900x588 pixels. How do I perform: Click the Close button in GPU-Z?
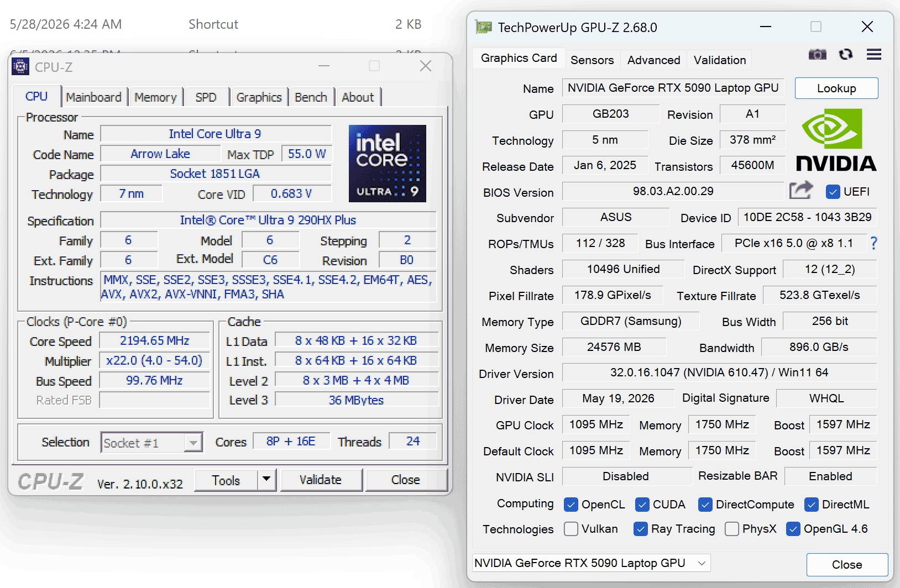(847, 565)
